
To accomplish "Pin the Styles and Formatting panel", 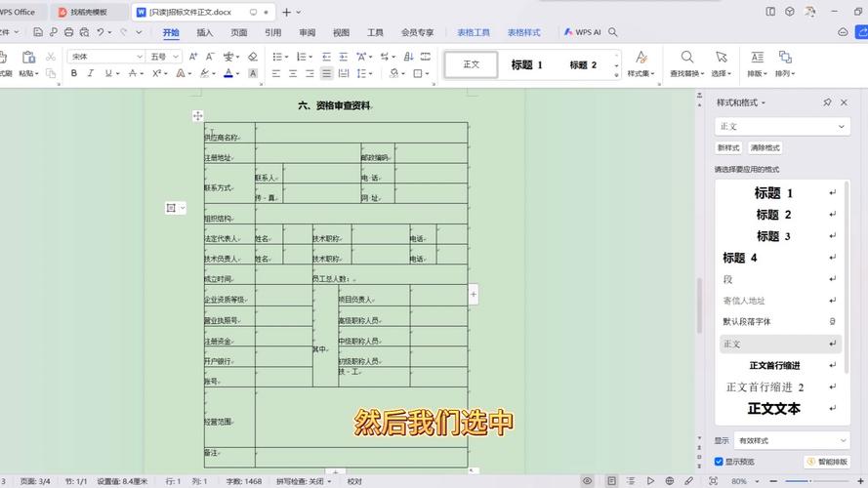I will coord(827,102).
